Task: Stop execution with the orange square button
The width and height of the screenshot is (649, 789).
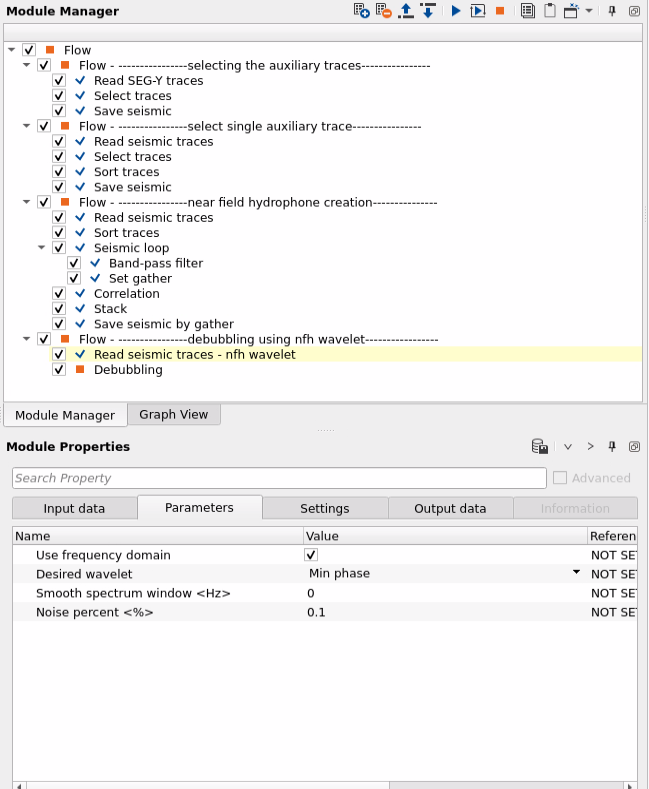Action: tap(500, 11)
